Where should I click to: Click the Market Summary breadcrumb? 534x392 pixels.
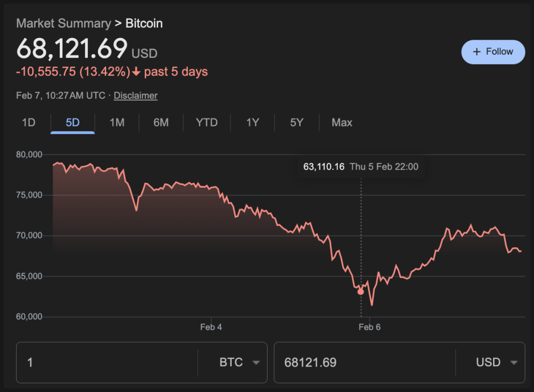point(64,23)
